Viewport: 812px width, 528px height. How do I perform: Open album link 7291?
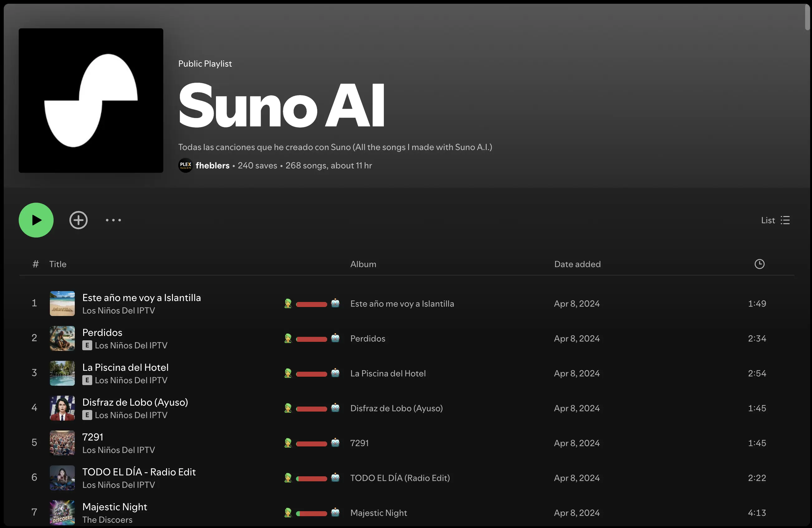[x=359, y=443]
